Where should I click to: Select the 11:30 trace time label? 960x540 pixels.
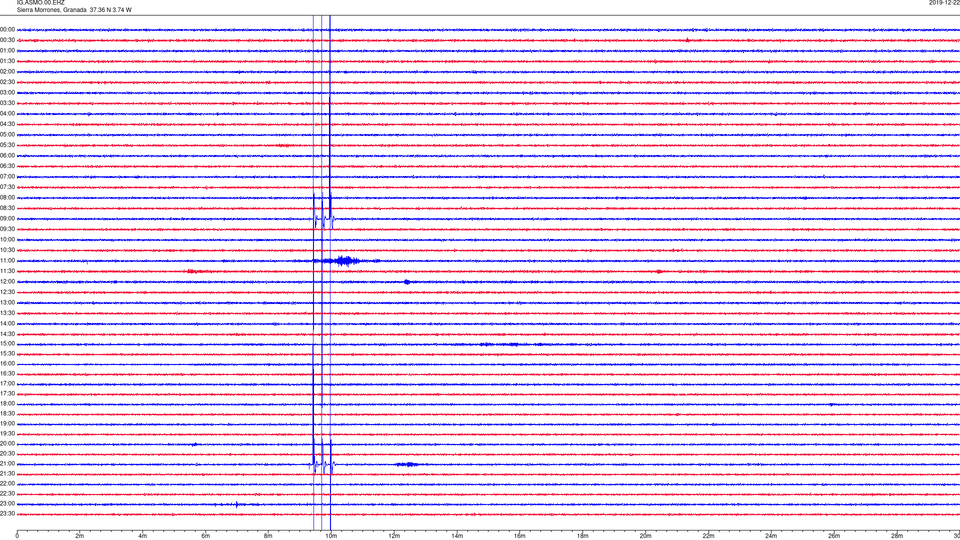(7, 271)
